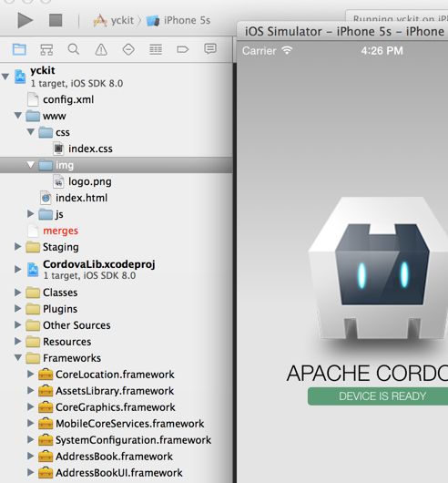Expand CordovaLib.xcodeproj

click(x=18, y=269)
